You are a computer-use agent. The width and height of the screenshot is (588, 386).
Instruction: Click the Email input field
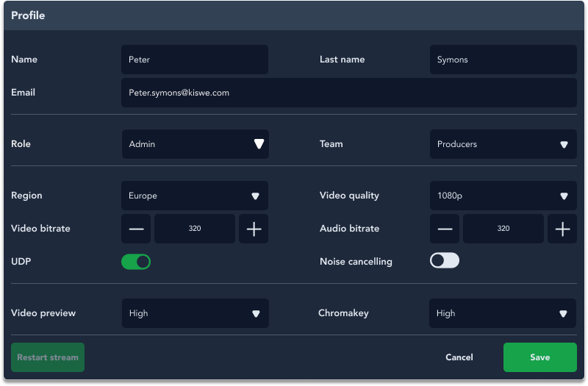point(349,93)
